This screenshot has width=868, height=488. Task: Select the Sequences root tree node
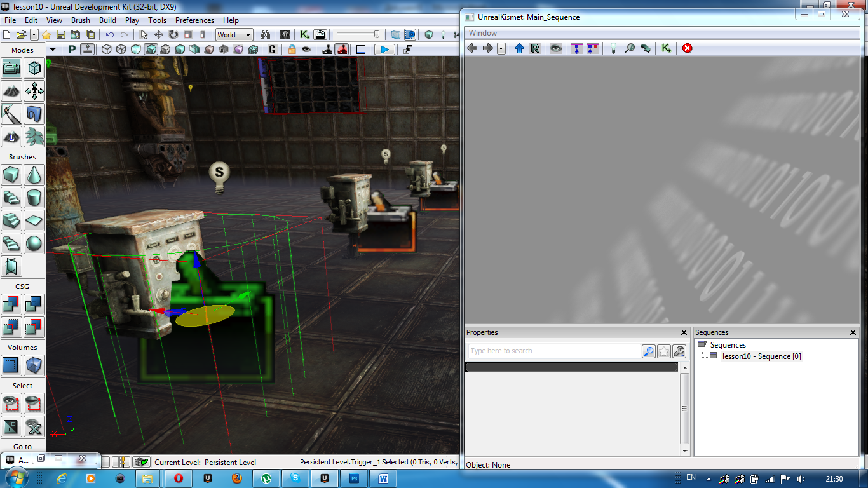click(728, 344)
